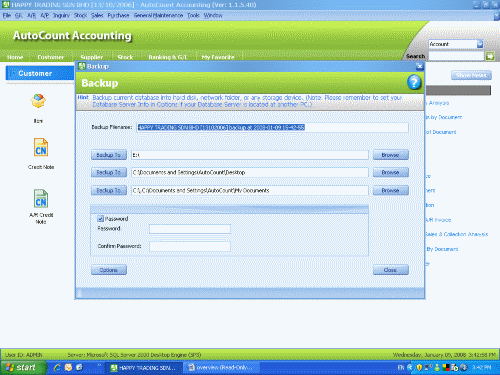
Task: Click the colorful Item box icon
Action: point(38,101)
